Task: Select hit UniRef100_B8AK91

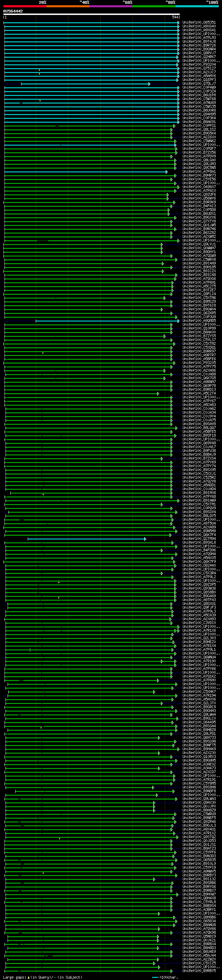Action: pyautogui.click(x=199, y=122)
